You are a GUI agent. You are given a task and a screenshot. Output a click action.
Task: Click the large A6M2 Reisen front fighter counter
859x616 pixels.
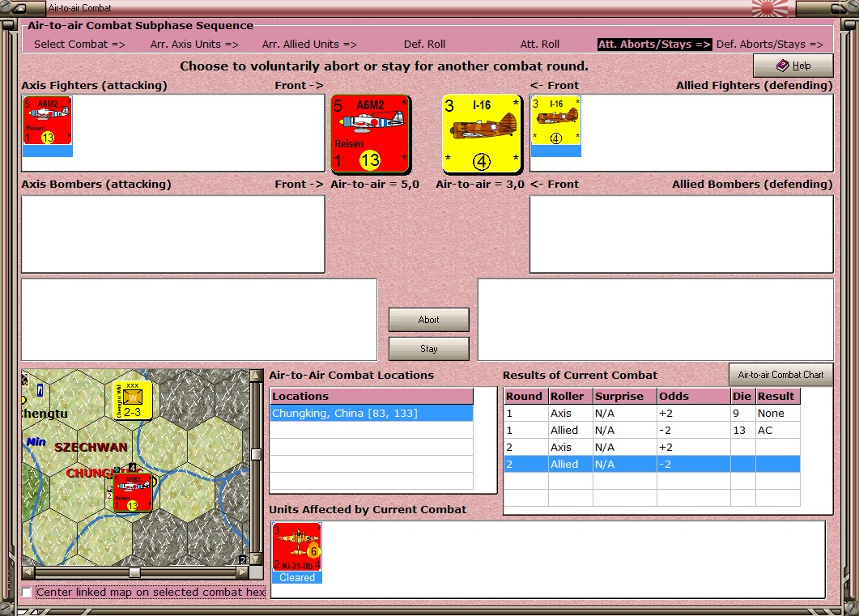tap(371, 134)
